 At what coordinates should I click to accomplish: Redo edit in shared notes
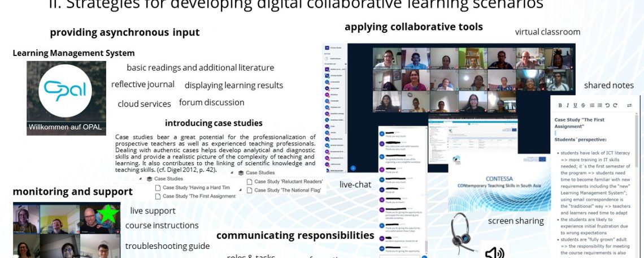(615, 105)
